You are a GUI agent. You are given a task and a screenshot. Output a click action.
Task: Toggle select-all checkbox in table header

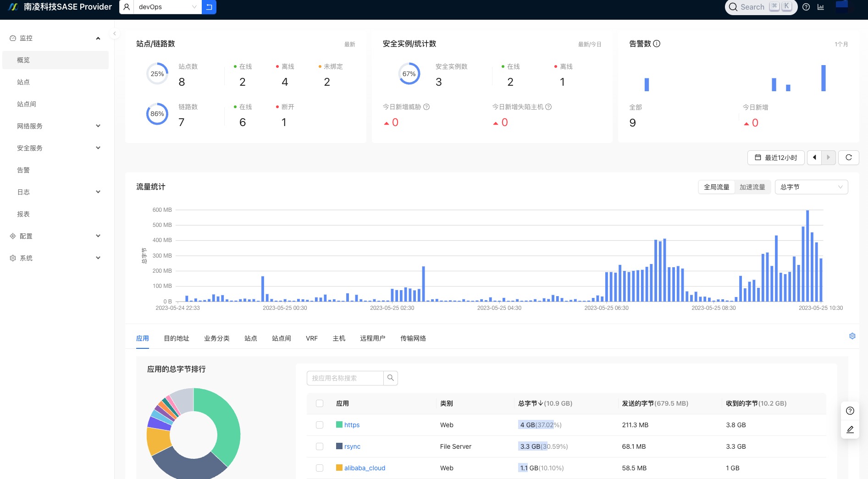point(320,403)
